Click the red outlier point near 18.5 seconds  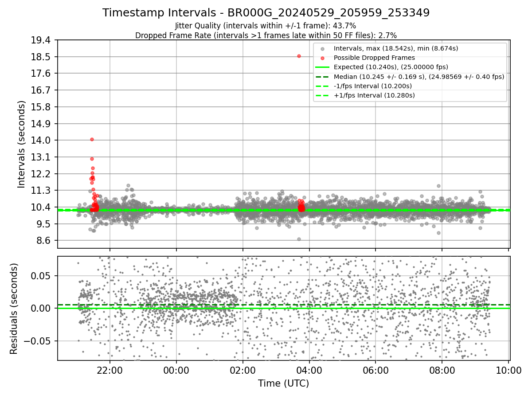tap(299, 56)
